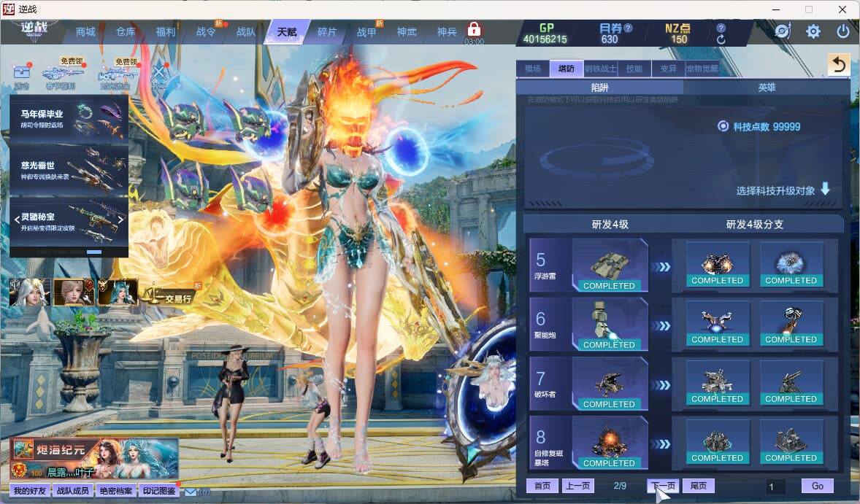This screenshot has height=504, width=860.
Task: Select the 破坏者 level 7 trap icon
Action: point(610,383)
